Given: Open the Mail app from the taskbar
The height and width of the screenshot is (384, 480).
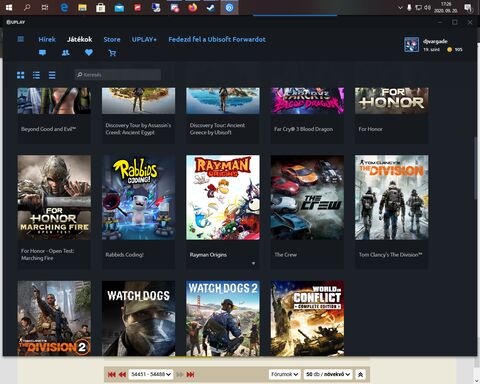Looking at the screenshot, I should point(119,7).
